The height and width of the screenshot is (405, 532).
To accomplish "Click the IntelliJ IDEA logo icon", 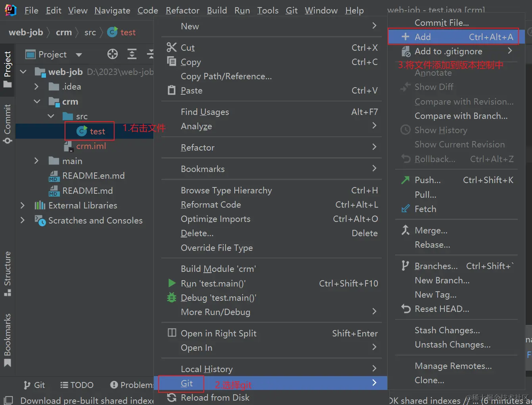I will point(10,10).
